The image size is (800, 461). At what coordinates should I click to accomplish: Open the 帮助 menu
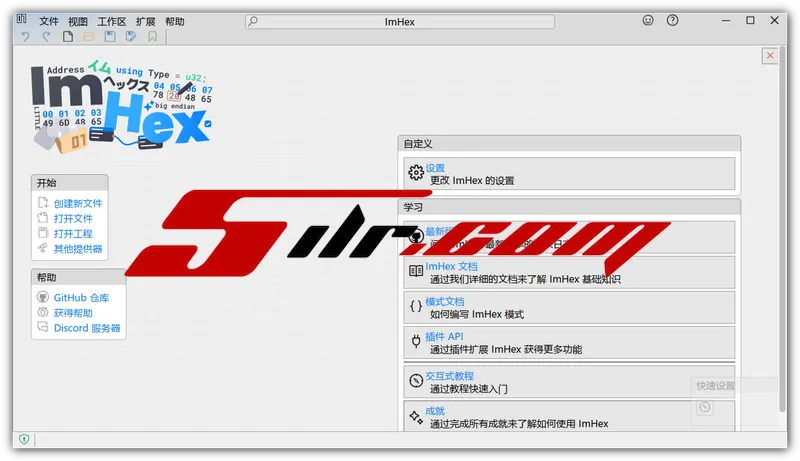coord(174,21)
